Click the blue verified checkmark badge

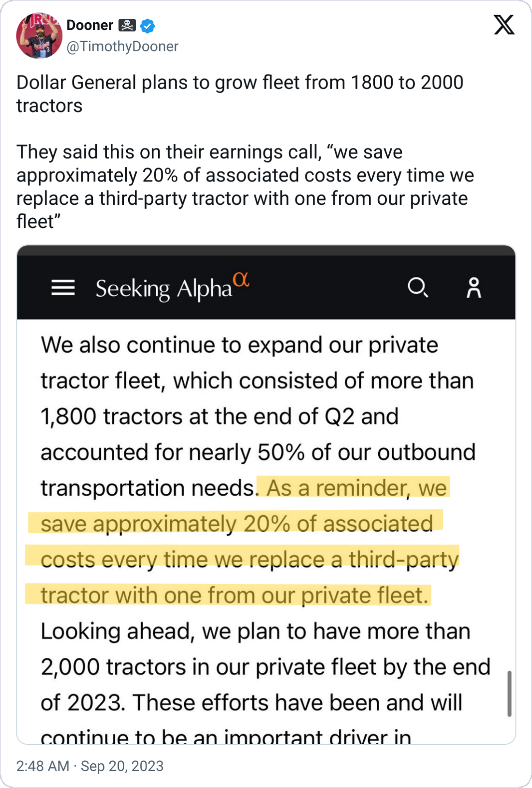[x=148, y=26]
